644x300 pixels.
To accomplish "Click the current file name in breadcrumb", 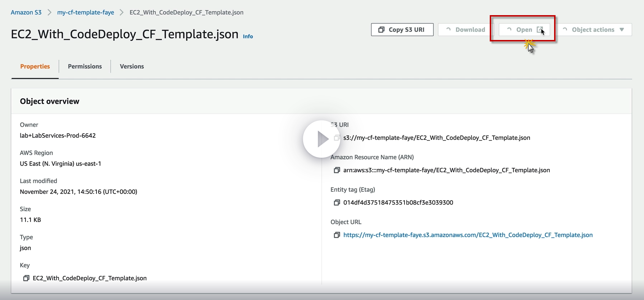I will [186, 12].
